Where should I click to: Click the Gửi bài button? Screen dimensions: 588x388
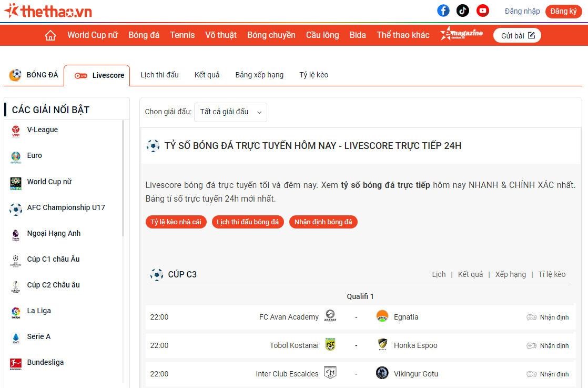point(517,35)
